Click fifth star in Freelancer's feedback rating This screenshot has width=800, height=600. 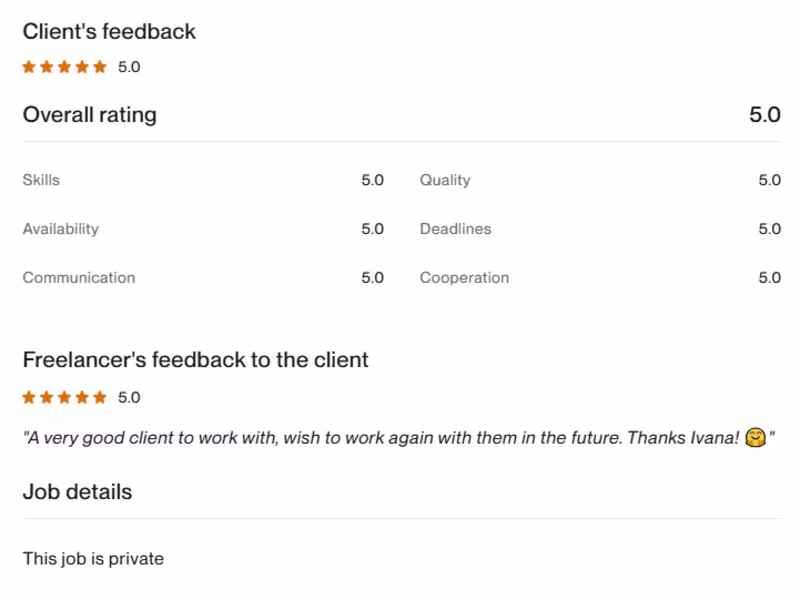(99, 398)
